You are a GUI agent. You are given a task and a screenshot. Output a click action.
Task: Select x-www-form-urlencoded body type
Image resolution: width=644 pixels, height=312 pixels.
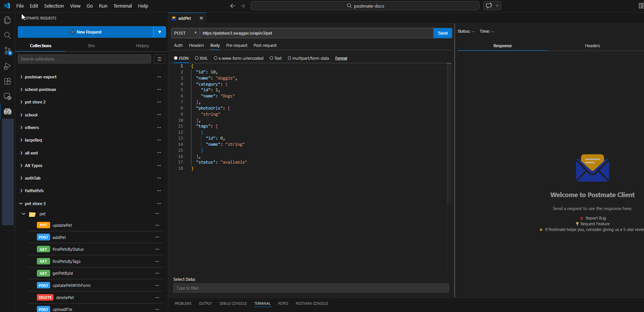pos(216,58)
